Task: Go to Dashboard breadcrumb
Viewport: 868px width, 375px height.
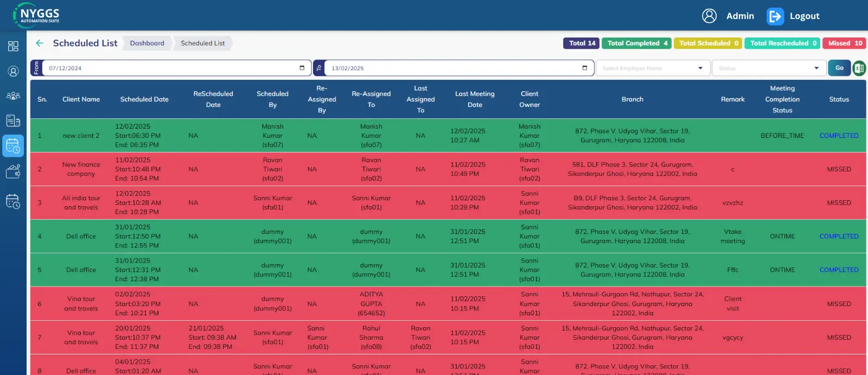Action: [x=147, y=43]
